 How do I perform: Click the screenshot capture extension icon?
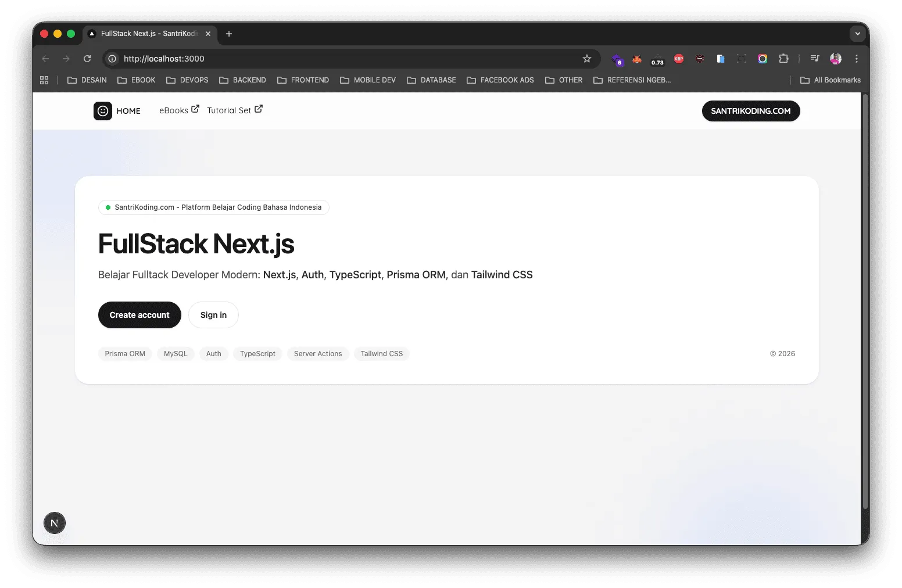pyautogui.click(x=742, y=59)
